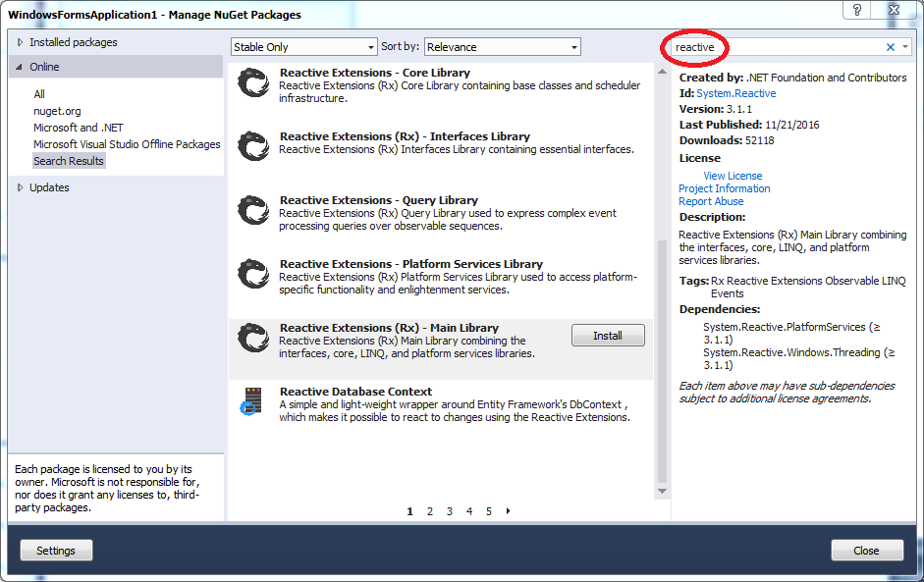The height and width of the screenshot is (582, 924).
Task: Click the Rx Main Library package icon
Action: click(253, 338)
